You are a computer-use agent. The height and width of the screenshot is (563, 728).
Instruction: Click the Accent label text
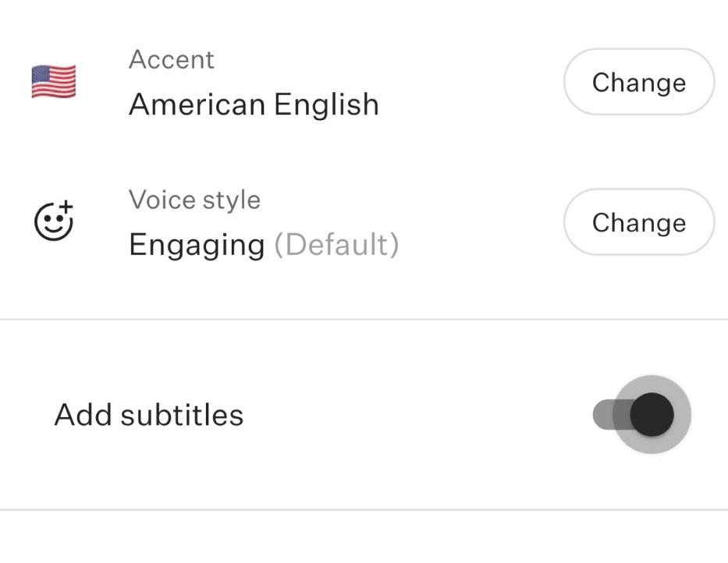(x=172, y=59)
